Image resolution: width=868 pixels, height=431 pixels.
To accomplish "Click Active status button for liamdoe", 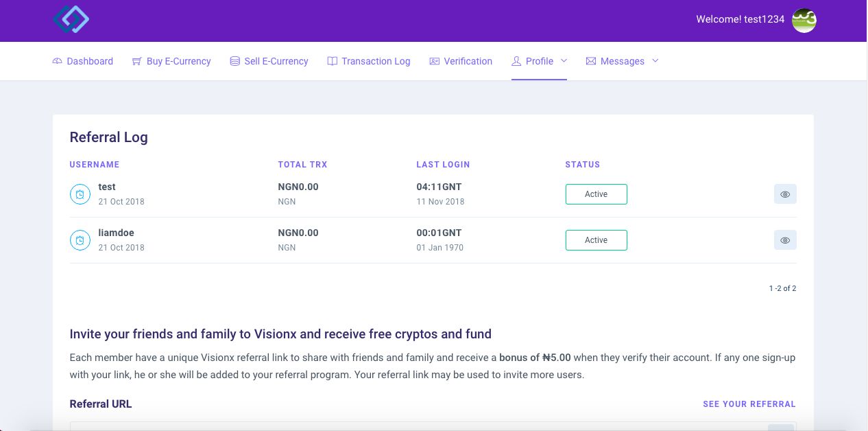I will click(596, 240).
